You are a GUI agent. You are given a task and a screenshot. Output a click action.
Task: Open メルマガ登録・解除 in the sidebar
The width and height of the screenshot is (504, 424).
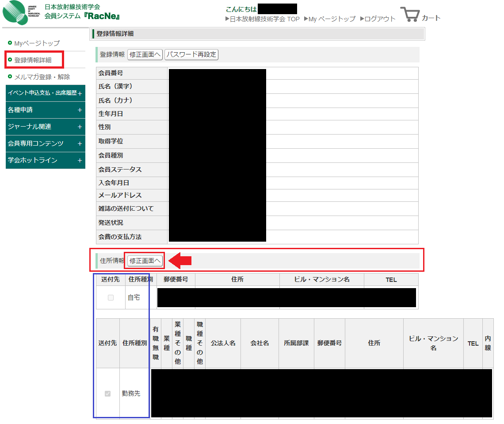pyautogui.click(x=42, y=77)
